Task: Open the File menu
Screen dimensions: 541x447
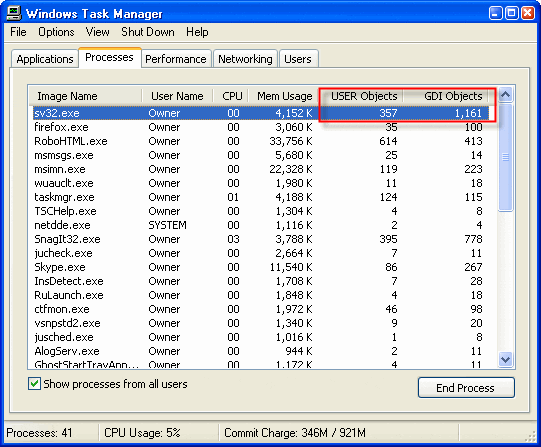Action: (x=18, y=32)
